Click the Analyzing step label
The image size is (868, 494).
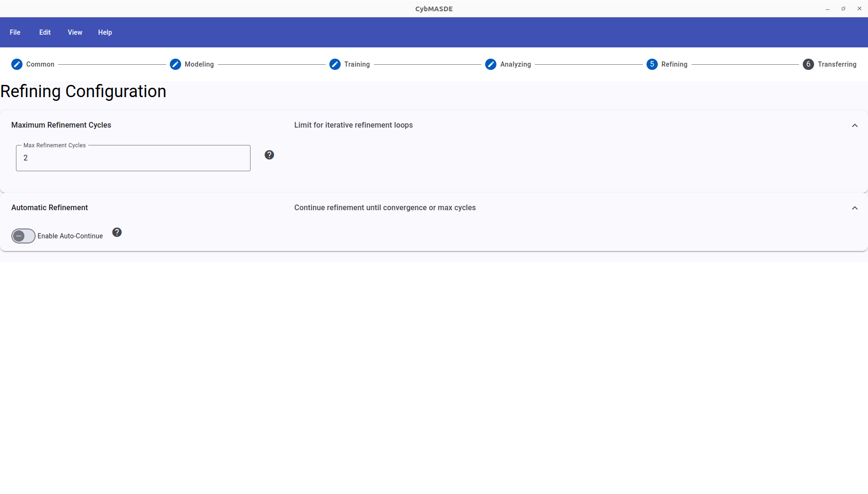coord(516,64)
